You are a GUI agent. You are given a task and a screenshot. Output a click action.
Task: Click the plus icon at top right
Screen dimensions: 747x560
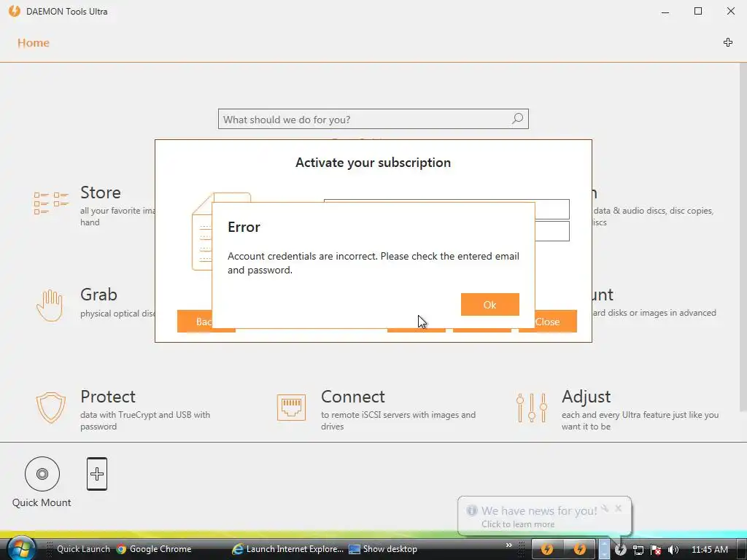tap(727, 42)
